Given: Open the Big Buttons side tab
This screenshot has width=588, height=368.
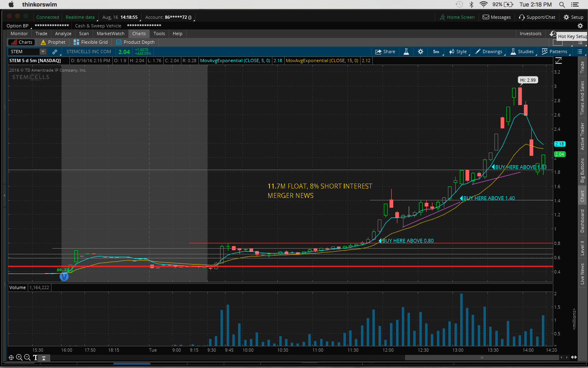Looking at the screenshot, I should [583, 170].
